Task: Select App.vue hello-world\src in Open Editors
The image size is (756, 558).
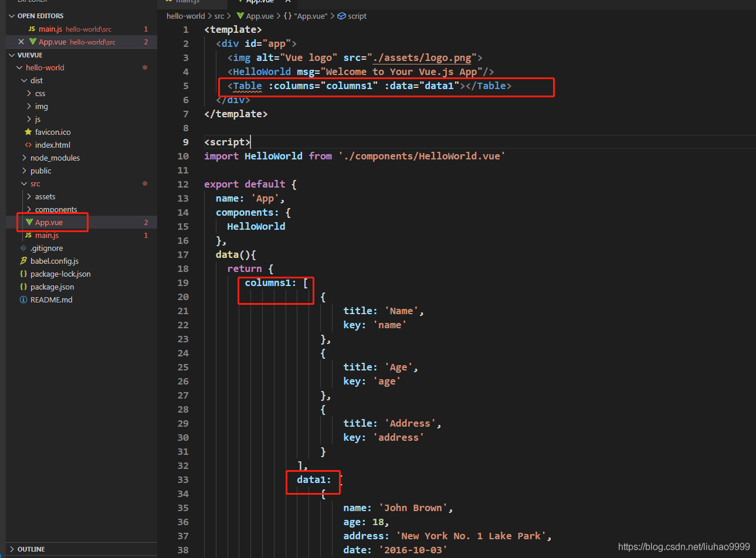Action: click(x=82, y=42)
